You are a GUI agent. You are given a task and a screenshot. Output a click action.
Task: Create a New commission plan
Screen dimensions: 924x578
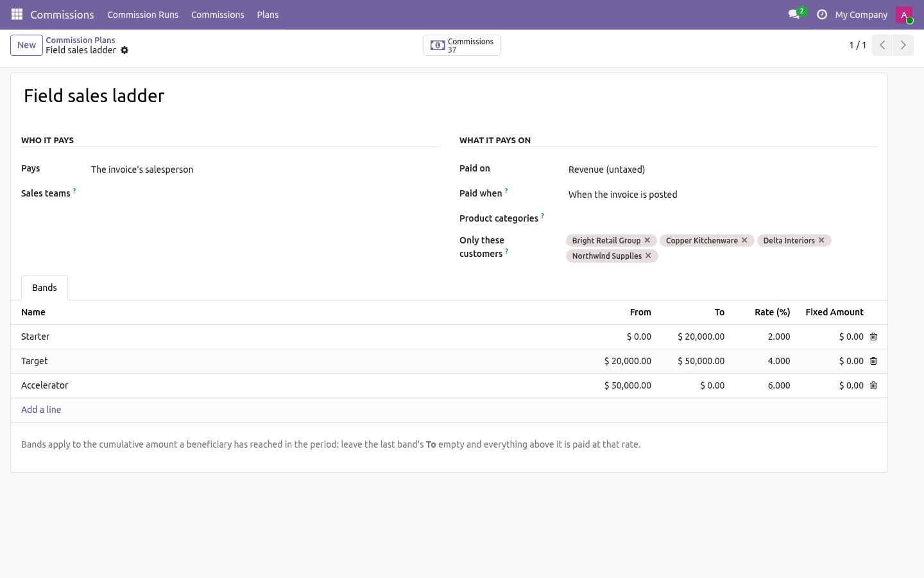(x=26, y=45)
